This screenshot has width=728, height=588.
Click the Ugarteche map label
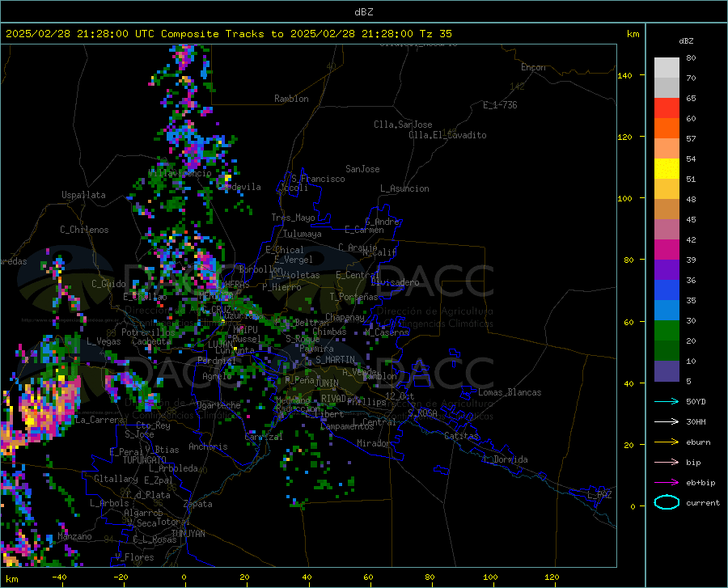click(x=218, y=405)
